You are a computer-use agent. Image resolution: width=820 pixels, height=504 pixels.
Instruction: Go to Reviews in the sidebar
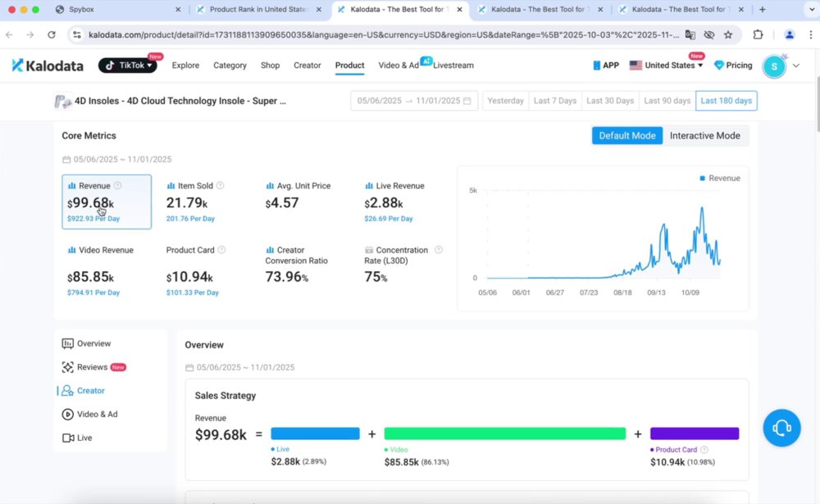pos(93,367)
